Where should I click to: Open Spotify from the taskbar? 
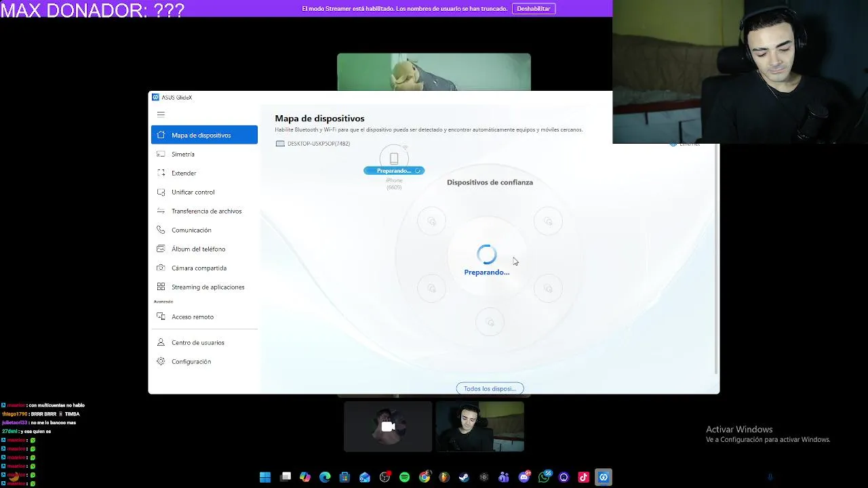[404, 477]
